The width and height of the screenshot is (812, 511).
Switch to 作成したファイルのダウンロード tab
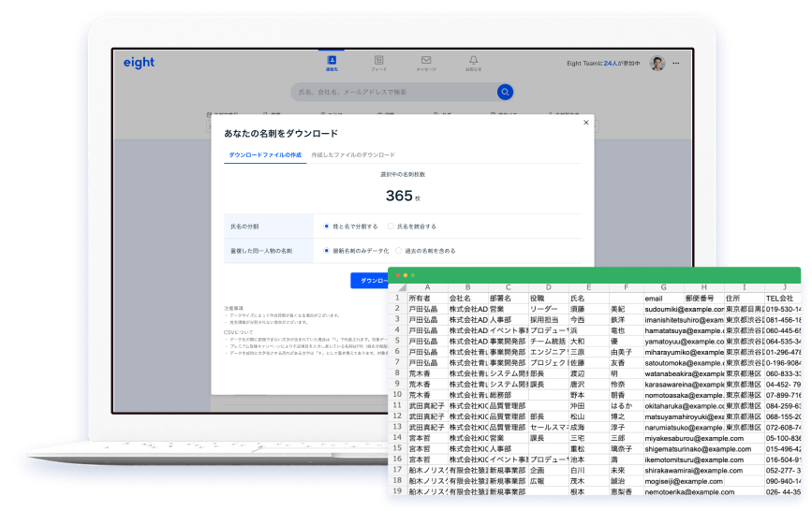pyautogui.click(x=353, y=154)
